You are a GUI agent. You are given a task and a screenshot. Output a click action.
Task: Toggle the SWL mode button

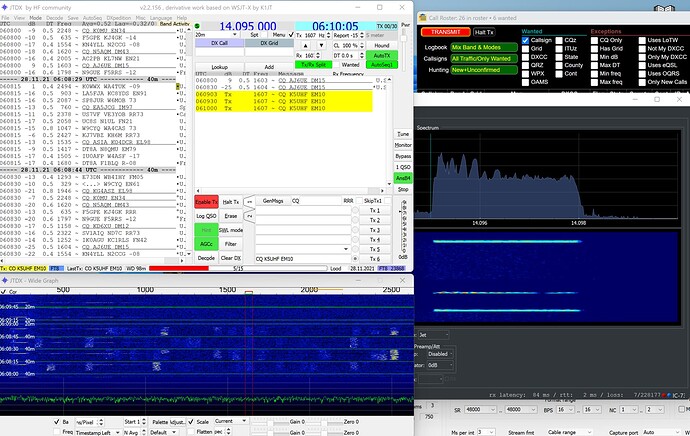tap(231, 230)
